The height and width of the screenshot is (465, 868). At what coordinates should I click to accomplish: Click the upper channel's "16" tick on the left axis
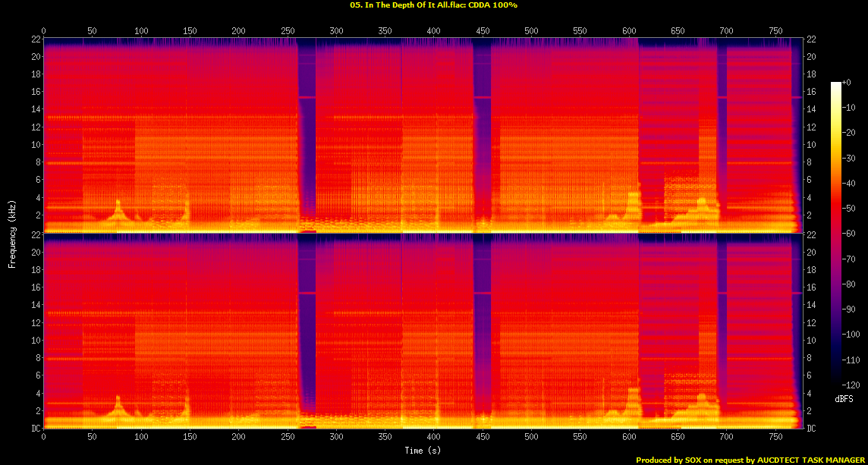(x=34, y=91)
